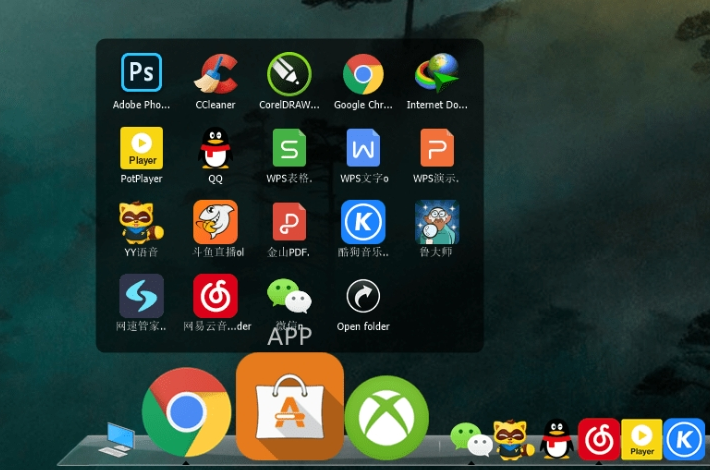Click the computer icon on the dock

pos(116,439)
